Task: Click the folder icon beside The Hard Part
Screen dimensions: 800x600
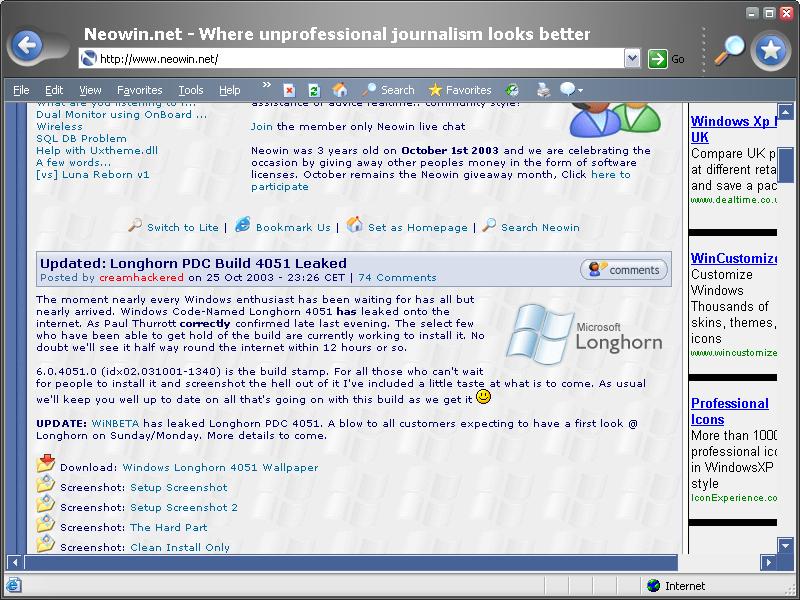Action: [46, 523]
